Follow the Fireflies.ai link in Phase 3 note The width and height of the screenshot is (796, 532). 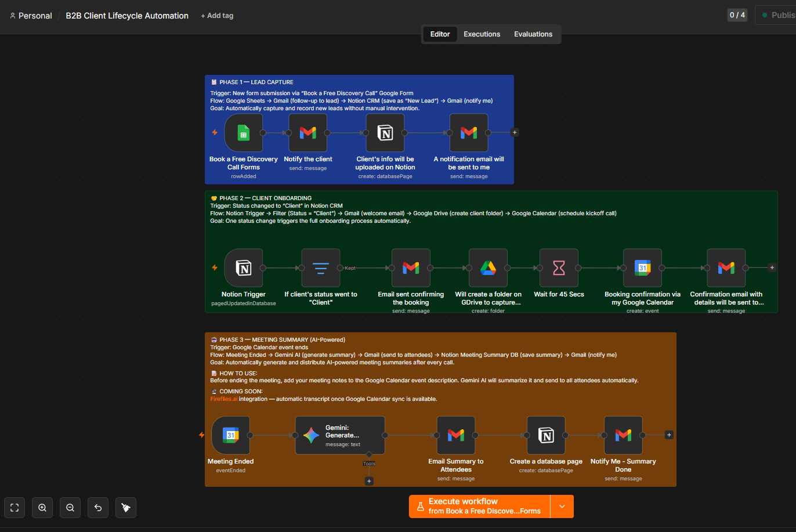[x=224, y=399]
